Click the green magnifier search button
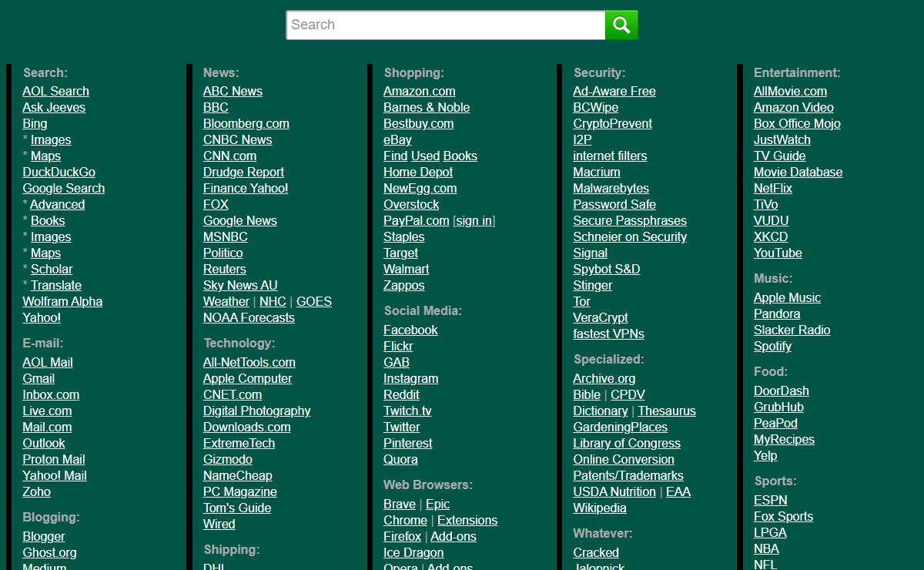The height and width of the screenshot is (570, 924). pyautogui.click(x=621, y=25)
